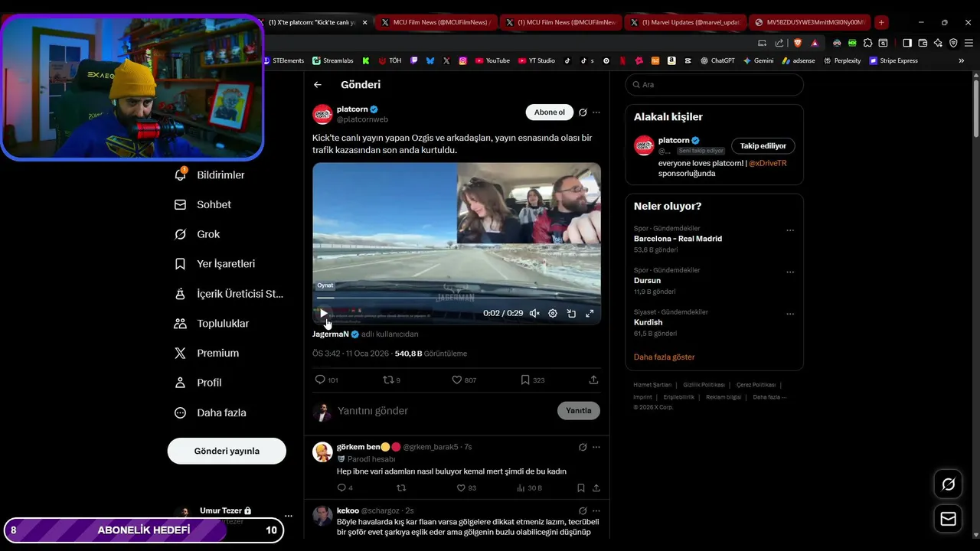Open Topluluklar in the sidebar
The image size is (980, 551).
[212, 324]
